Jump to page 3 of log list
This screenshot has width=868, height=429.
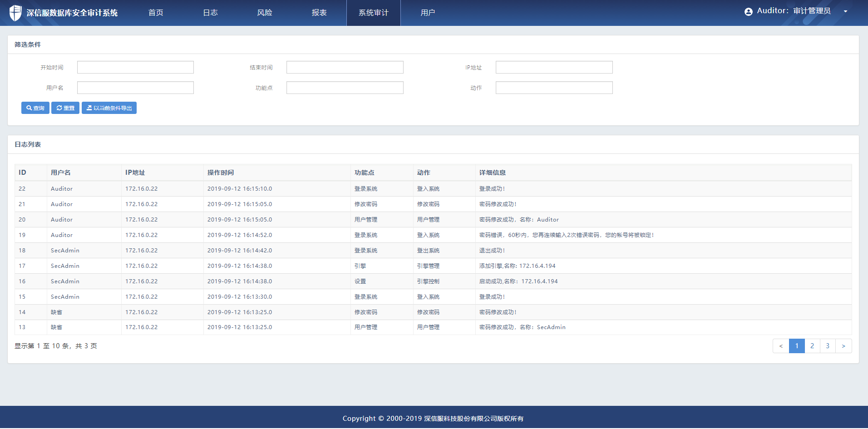click(828, 346)
